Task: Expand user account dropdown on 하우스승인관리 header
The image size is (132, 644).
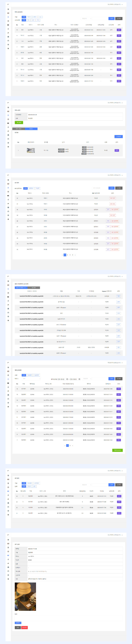Action: (x=122, y=5)
